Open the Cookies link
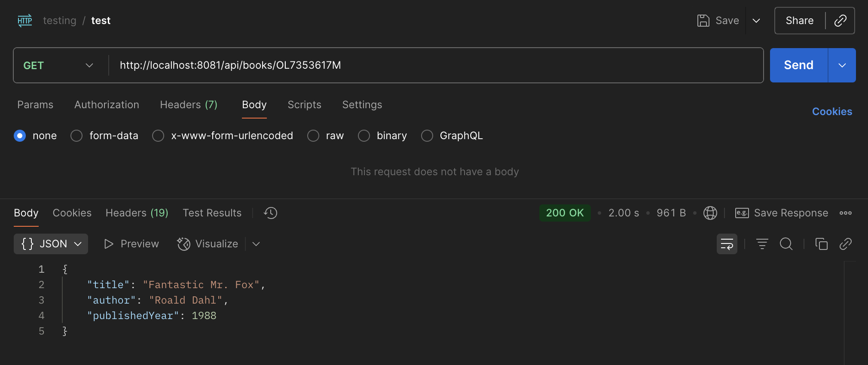Screen dimensions: 868x365 coord(831,112)
